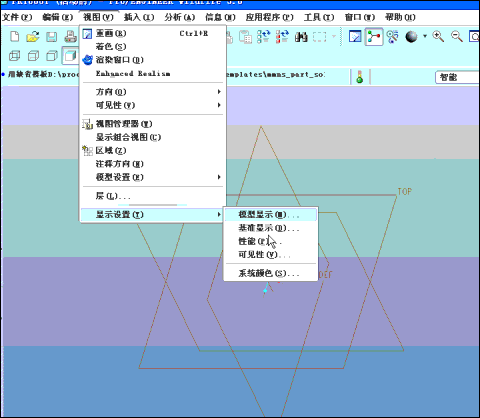Click the paste clipboard toolbar icon
The width and height of the screenshot is (480, 418).
(246, 37)
